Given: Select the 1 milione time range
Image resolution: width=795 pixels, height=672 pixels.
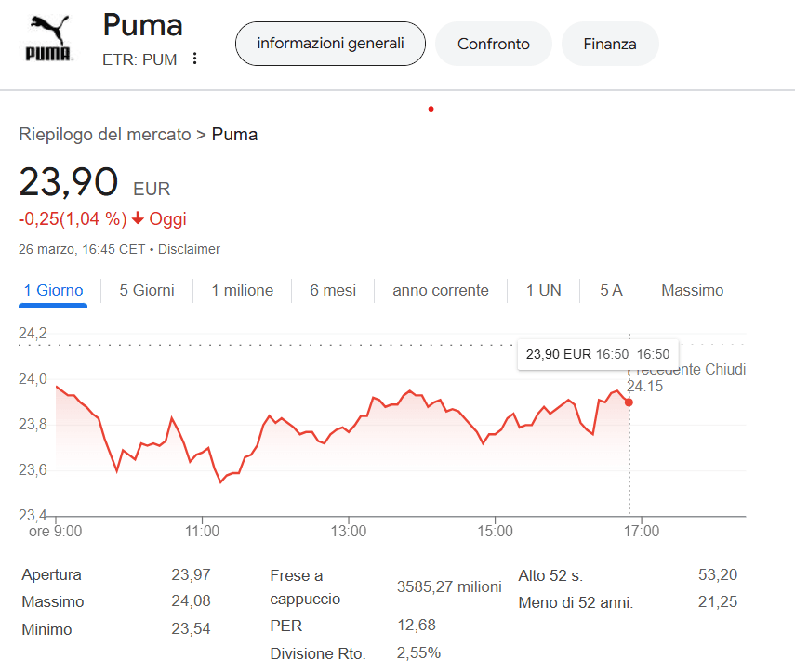Looking at the screenshot, I should click(241, 290).
